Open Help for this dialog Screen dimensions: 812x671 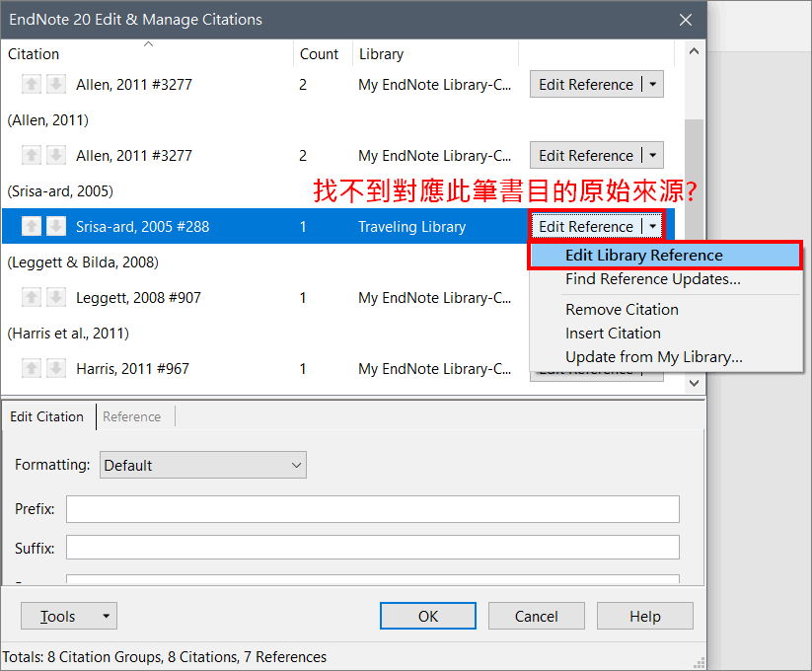(x=645, y=616)
